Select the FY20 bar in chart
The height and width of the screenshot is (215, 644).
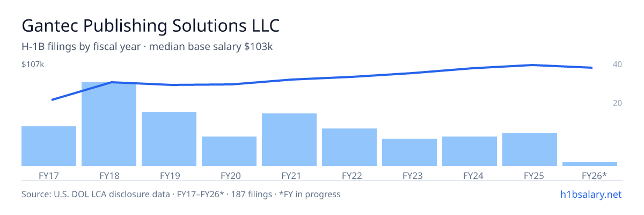(229, 151)
